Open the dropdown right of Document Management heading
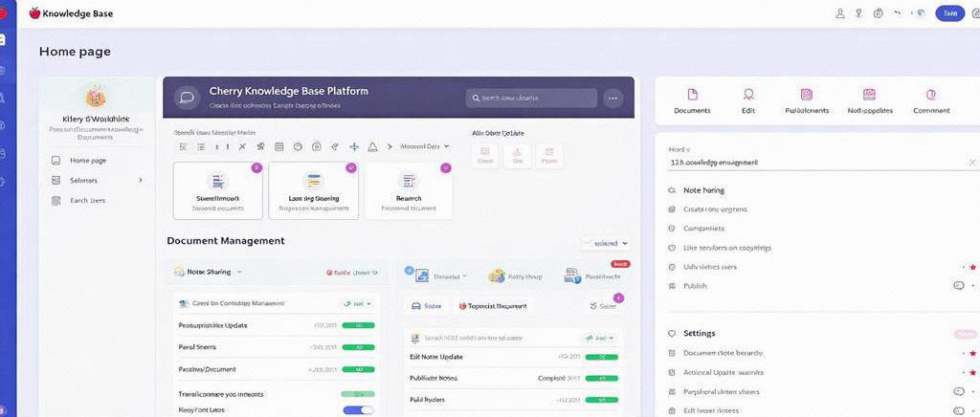This screenshot has height=417, width=980. [606, 244]
